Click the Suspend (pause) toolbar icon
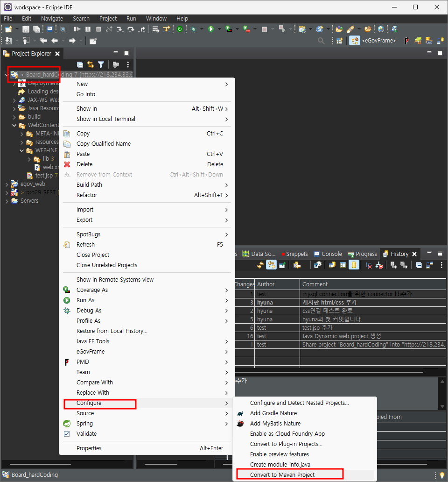Viewport: 448px width, 482px height. tap(88, 29)
